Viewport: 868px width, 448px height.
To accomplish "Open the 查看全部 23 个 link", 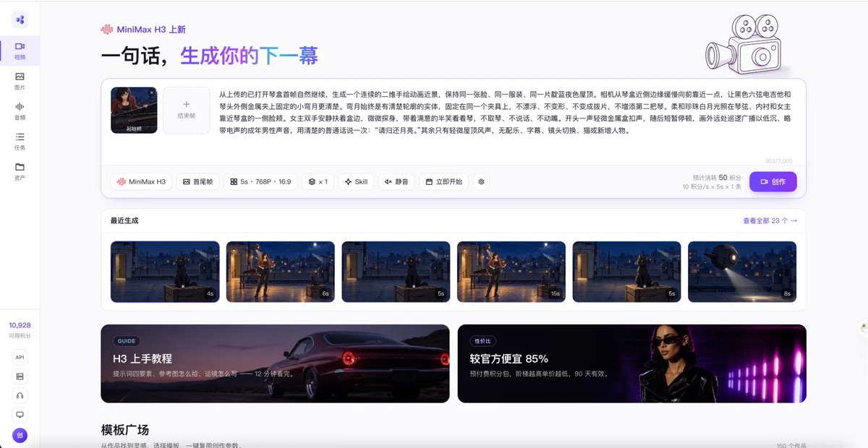I will point(770,220).
